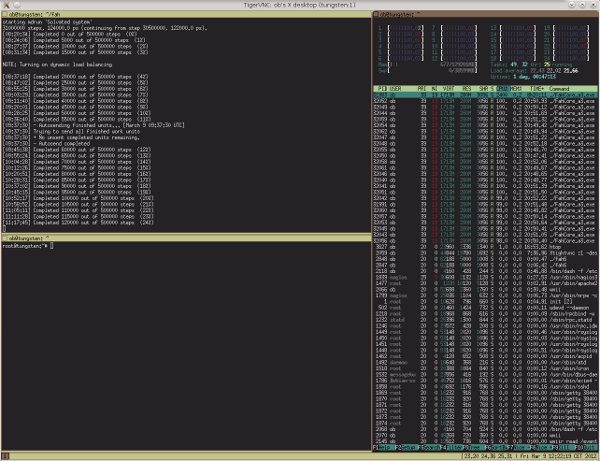Sort by TIME+ column header
Screen dimensions: 600x461
pos(537,88)
